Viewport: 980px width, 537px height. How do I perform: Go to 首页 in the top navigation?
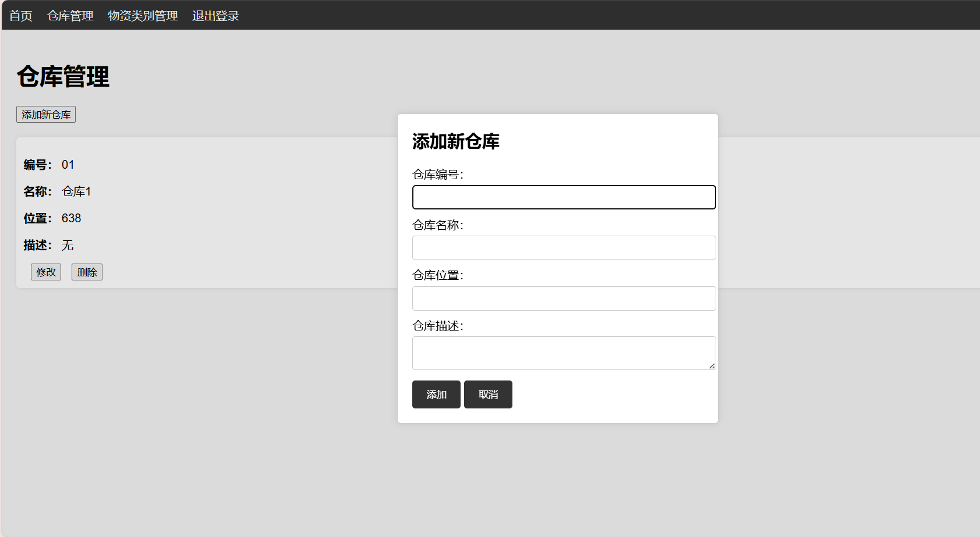click(21, 16)
